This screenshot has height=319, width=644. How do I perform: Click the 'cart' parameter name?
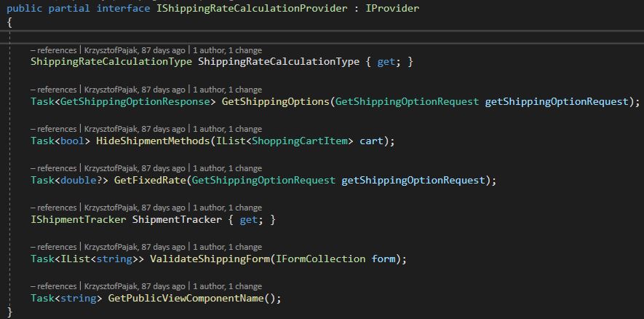click(371, 141)
